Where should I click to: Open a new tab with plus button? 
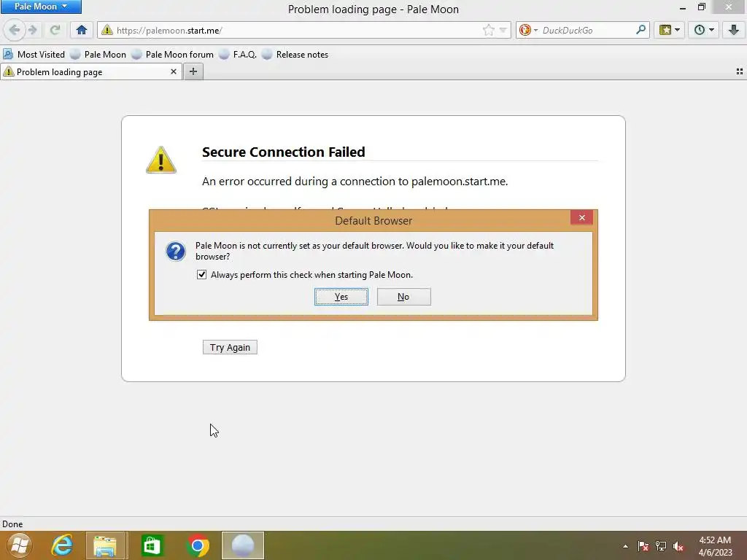point(193,71)
